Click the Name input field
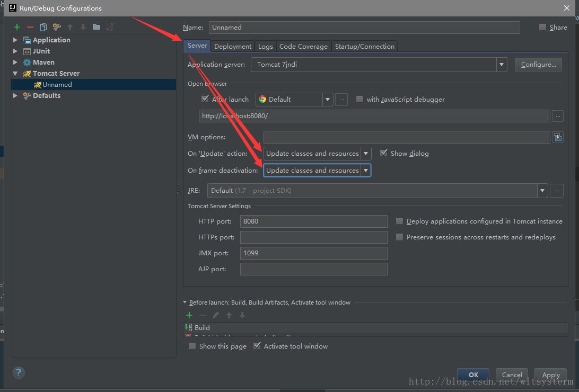The image size is (579, 392). tap(364, 28)
